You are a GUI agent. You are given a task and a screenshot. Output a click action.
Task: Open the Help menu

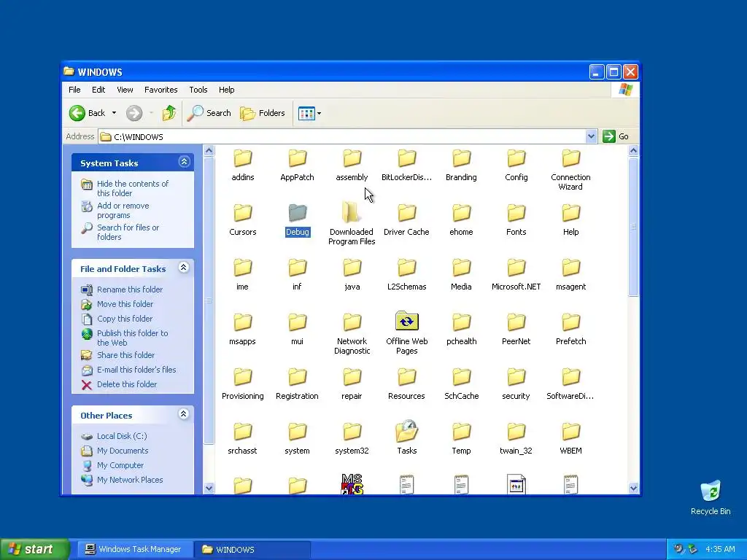click(x=226, y=90)
